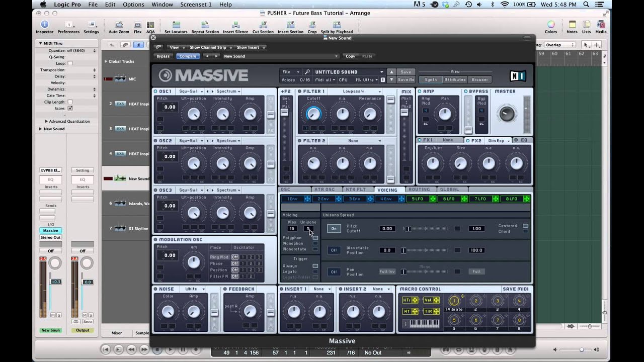Click the Pan Position unison spread slider

pyautogui.click(x=425, y=271)
